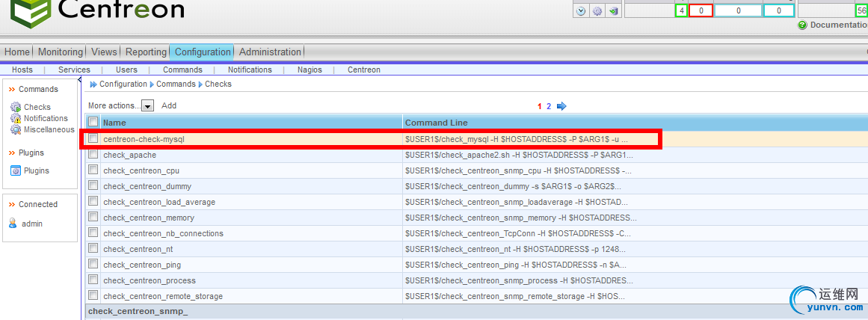Open the Documentation link
Screen dimensions: 868x320
pyautogui.click(x=839, y=25)
